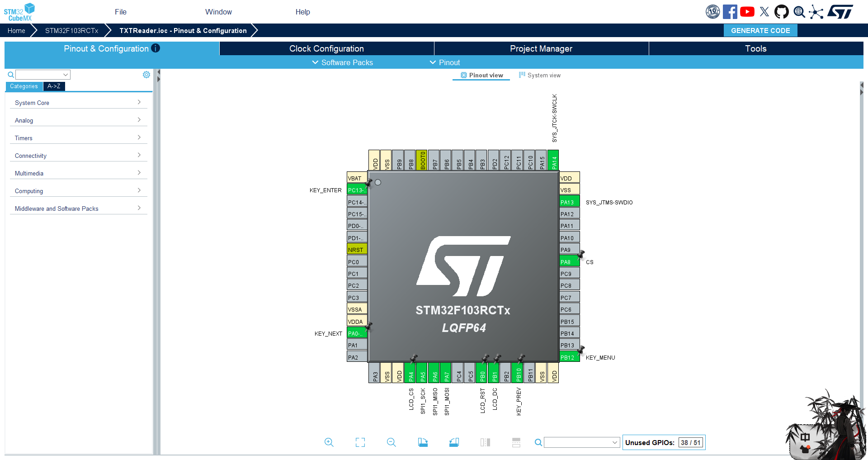The width and height of the screenshot is (868, 460).
Task: Expand Middleware and Software Packs category
Action: pyautogui.click(x=78, y=209)
